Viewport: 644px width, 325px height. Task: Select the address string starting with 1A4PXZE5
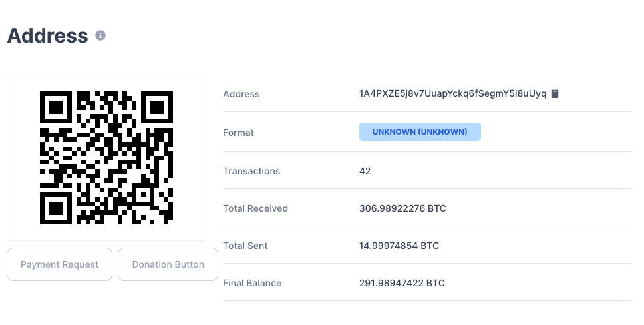[452, 94]
